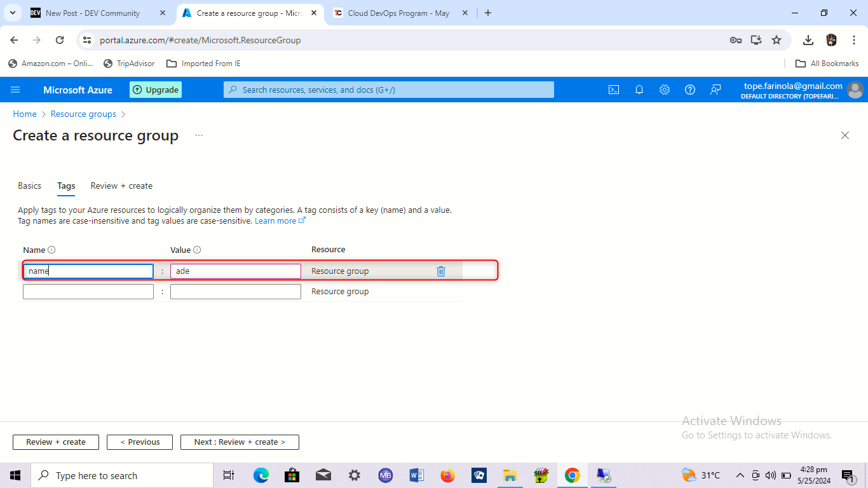Click the Review + create button at bottom
Screen dimensions: 868x488
tap(56, 442)
